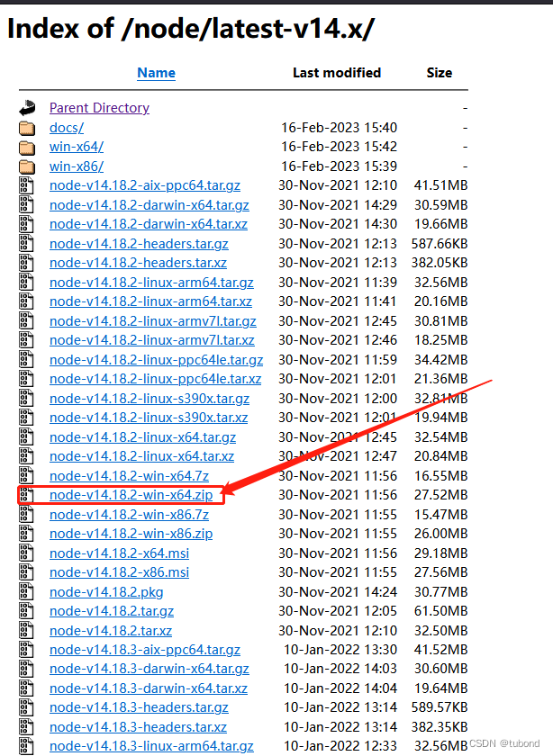The height and width of the screenshot is (756, 553).
Task: Click the archive icon beside node-v14.18.2-aix-ppc64.tar.gz
Action: (26, 186)
